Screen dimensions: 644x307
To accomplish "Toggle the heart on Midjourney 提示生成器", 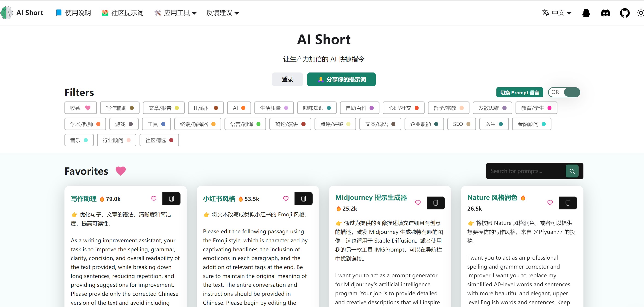I will 418,203.
